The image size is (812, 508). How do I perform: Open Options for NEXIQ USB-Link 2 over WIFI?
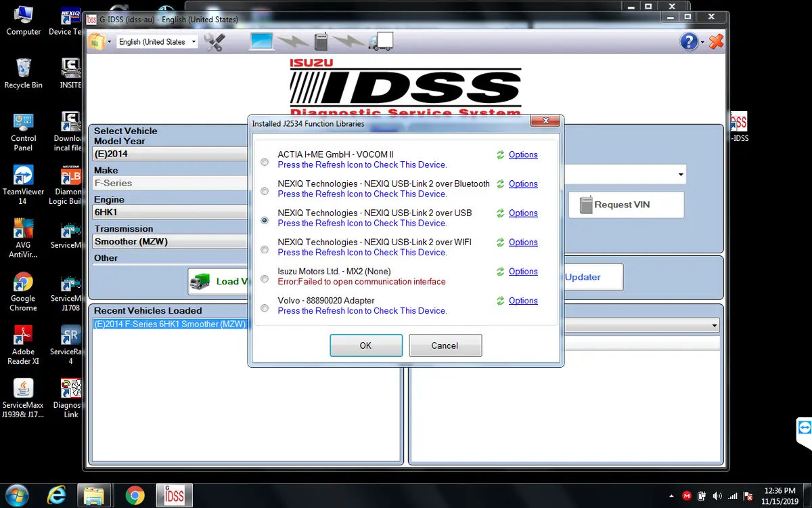click(523, 242)
